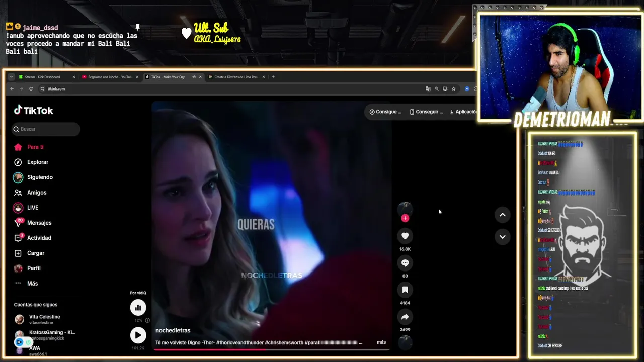The width and height of the screenshot is (644, 362).
Task: Click the zoom magnifier icon in address bar
Action: 436,89
